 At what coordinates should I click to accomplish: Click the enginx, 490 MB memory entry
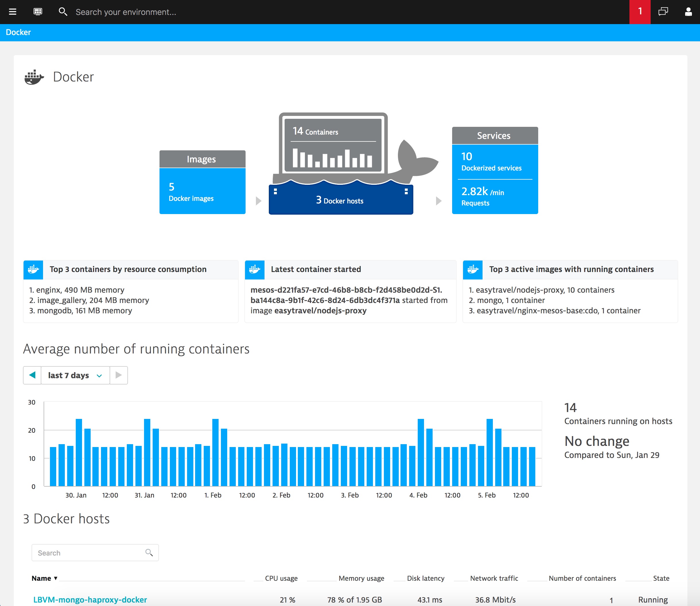pyautogui.click(x=77, y=290)
